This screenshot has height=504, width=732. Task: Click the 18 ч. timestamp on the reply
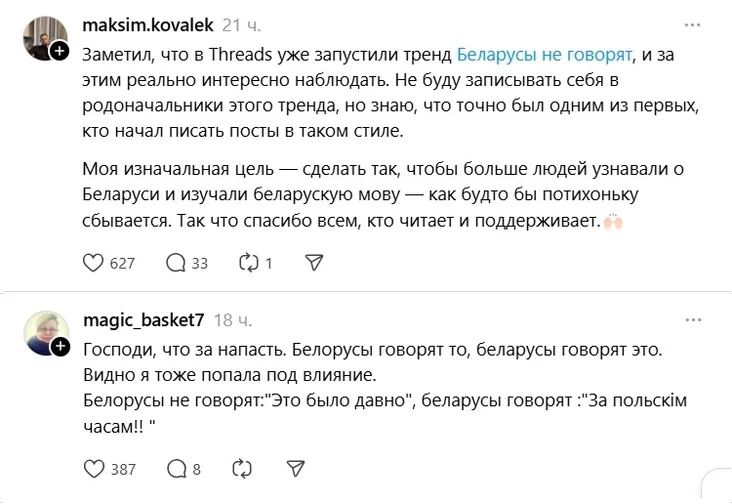(234, 320)
